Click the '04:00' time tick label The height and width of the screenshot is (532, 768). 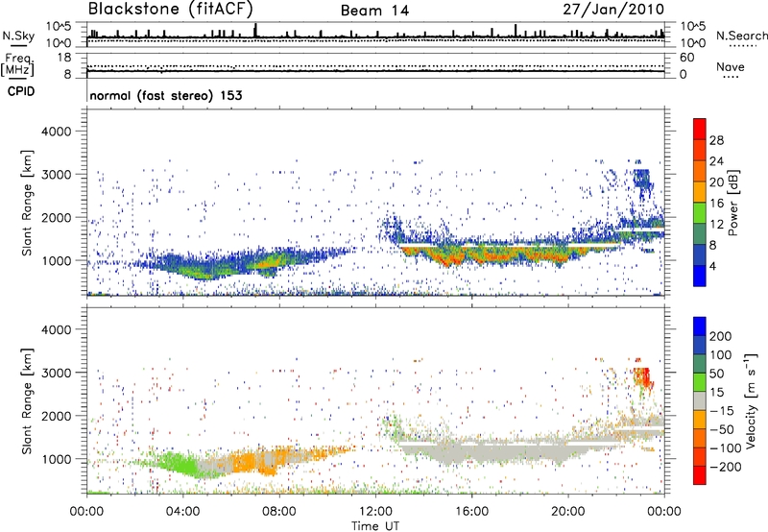(182, 512)
